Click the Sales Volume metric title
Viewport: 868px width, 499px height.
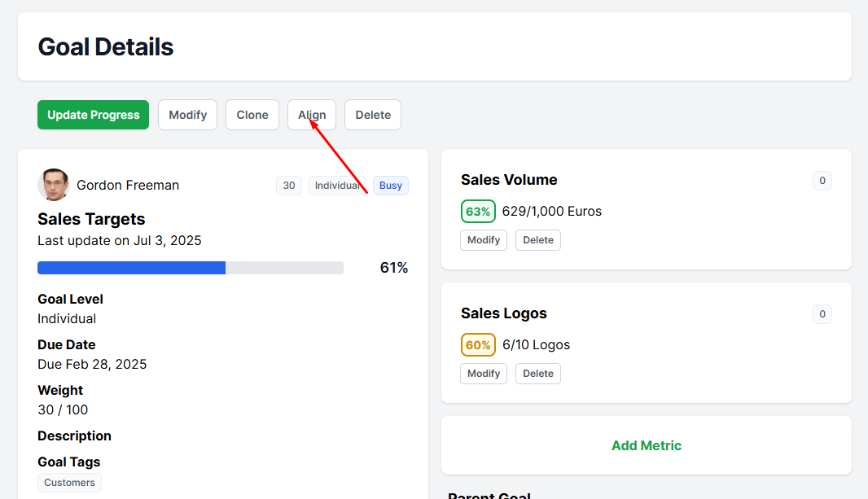pos(509,180)
